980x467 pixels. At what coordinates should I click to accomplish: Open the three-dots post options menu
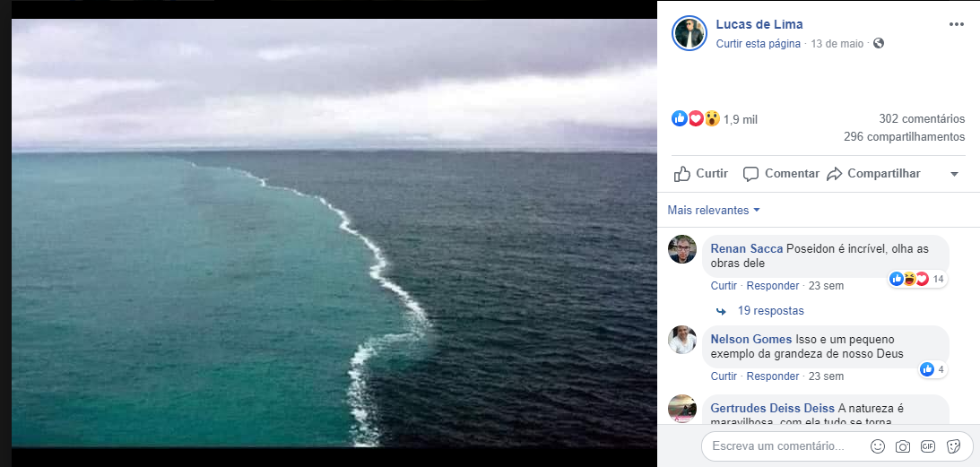[956, 24]
